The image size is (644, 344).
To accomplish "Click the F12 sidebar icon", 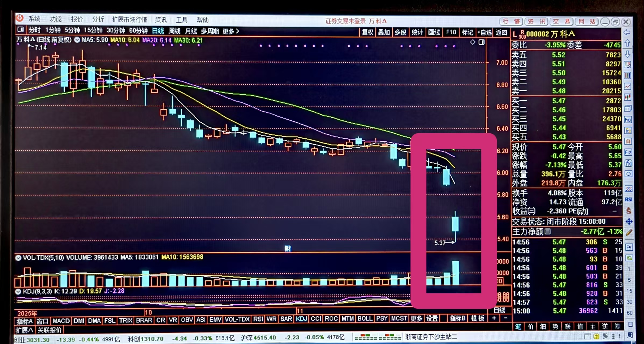I will pyautogui.click(x=628, y=152).
